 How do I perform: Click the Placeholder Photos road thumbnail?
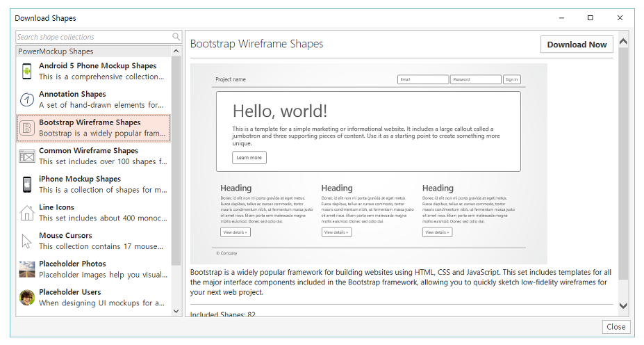[x=26, y=269]
